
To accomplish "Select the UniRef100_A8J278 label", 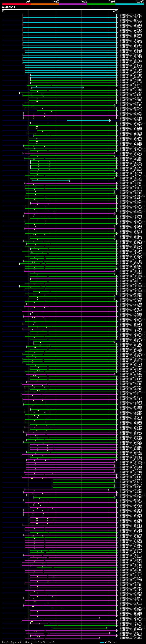I will pyautogui.click(x=131, y=633).
